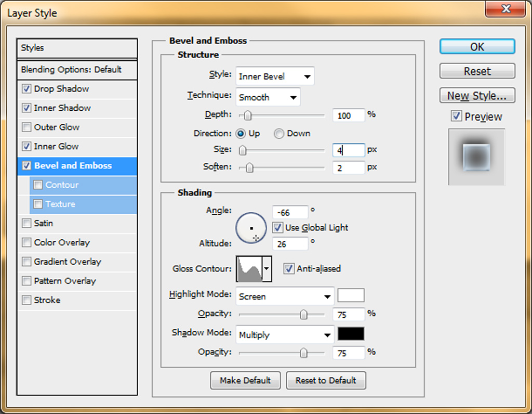Image resolution: width=532 pixels, height=414 pixels.
Task: Enable the Color Overlay checkbox
Action: pos(26,242)
